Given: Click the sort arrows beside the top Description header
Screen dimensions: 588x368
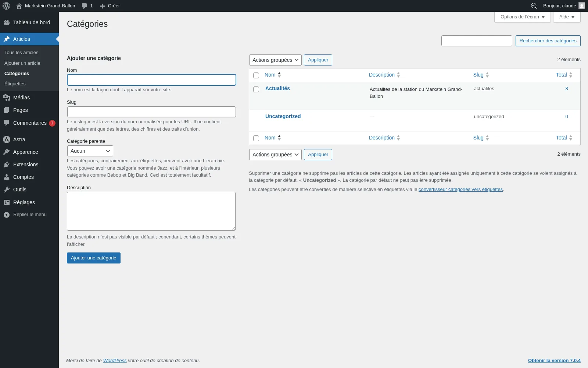Looking at the screenshot, I should point(398,75).
